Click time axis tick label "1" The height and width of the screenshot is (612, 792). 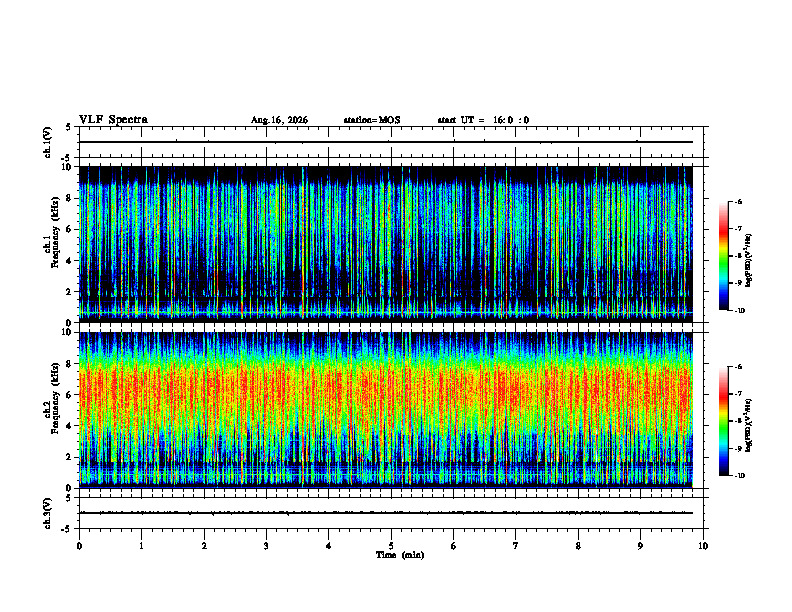[x=141, y=546]
